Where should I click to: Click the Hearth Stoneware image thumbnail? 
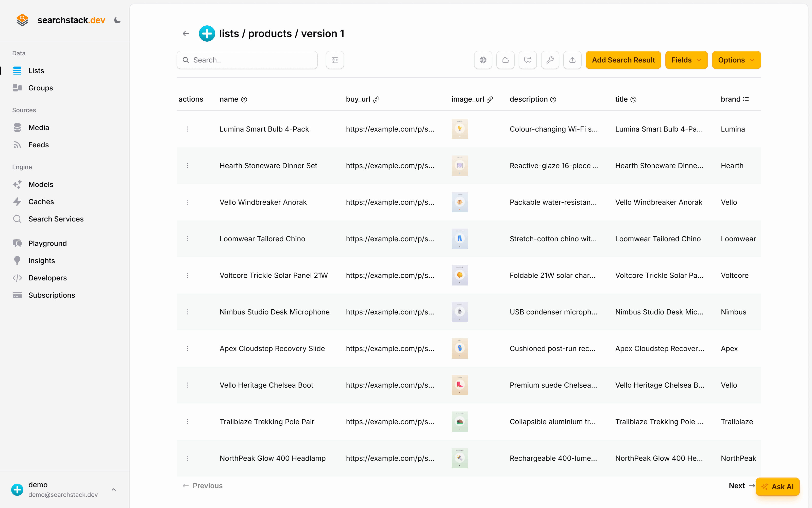click(460, 166)
